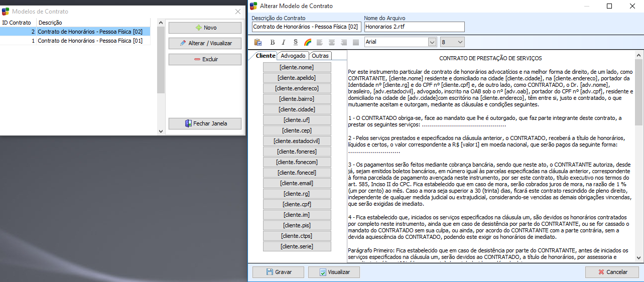Paste clipboard content via toolbar icon
This screenshot has width=644, height=282.
pos(258,42)
